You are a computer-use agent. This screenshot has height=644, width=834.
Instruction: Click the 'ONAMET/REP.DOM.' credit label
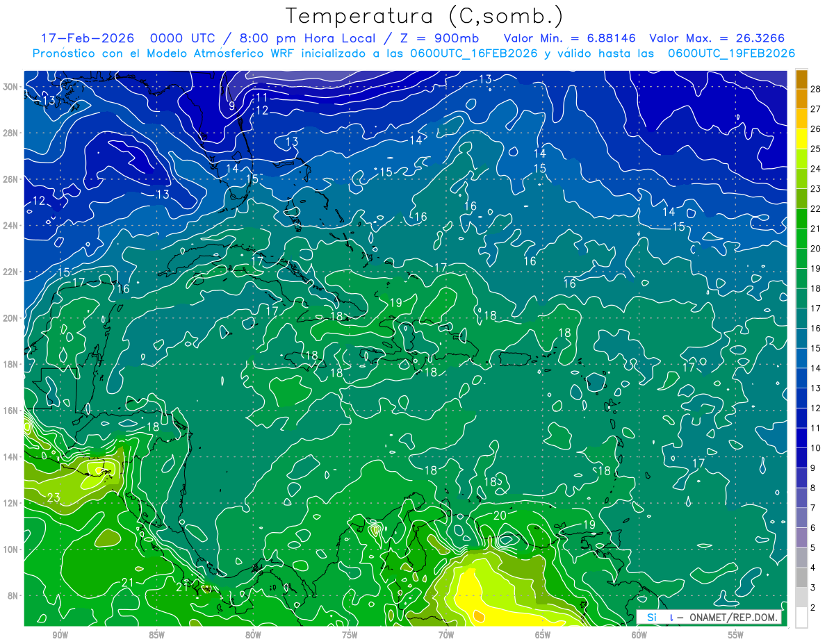click(x=732, y=617)
